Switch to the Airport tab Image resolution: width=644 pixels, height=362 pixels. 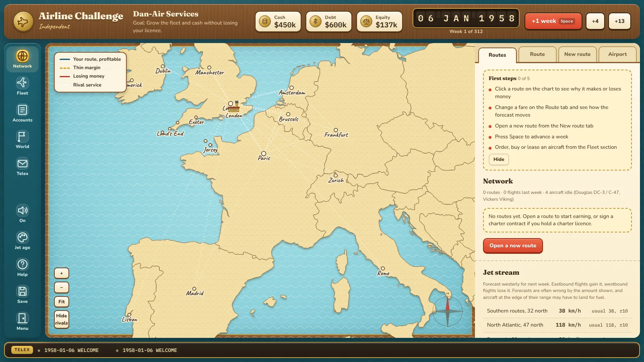click(617, 54)
